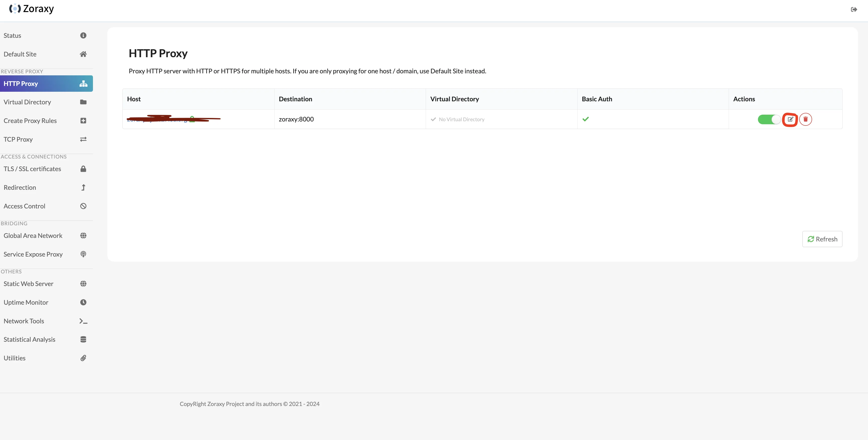This screenshot has height=440, width=868.
Task: Click the Network Tools terminal icon
Action: tap(83, 321)
